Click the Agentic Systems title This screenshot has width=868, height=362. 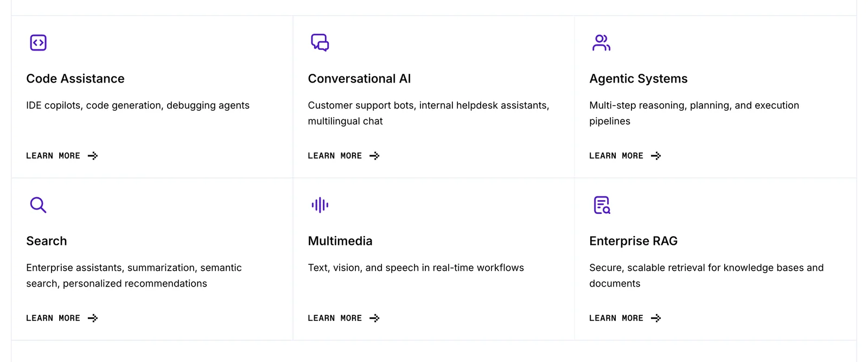point(638,79)
